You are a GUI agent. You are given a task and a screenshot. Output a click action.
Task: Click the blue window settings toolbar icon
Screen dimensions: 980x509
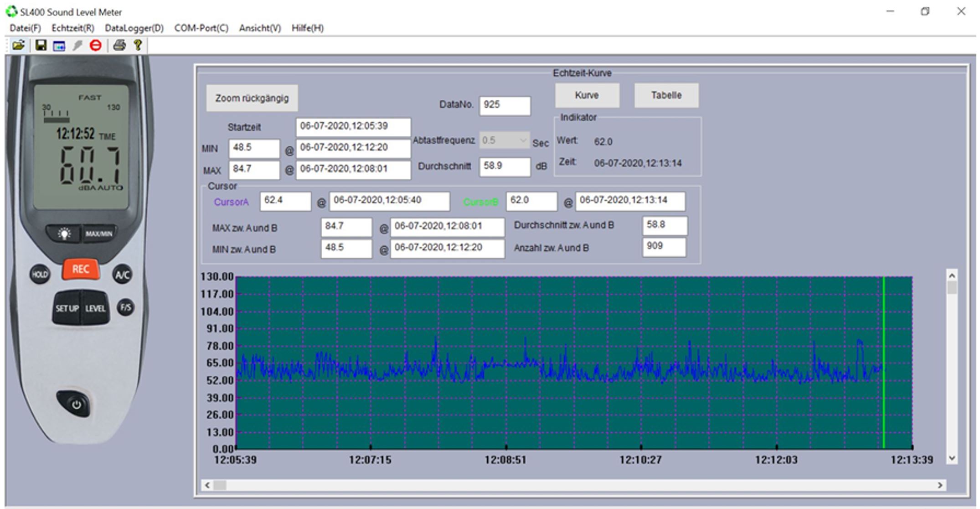59,46
